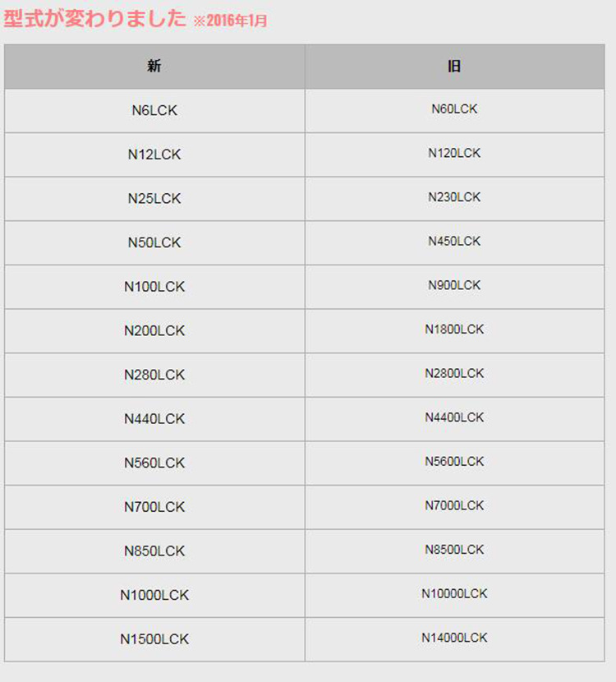The height and width of the screenshot is (682, 616).
Task: Click the N2800LCK old model entry
Action: (x=454, y=373)
